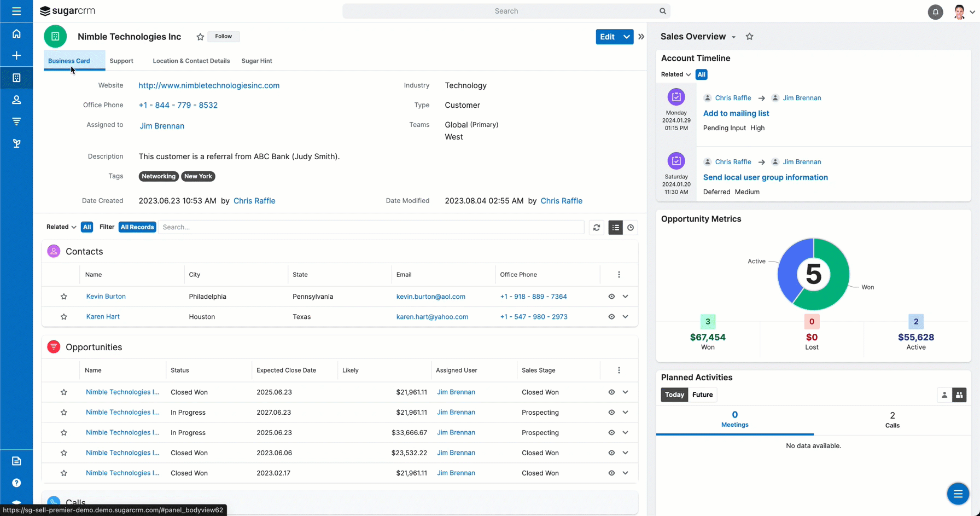This screenshot has width=980, height=516.
Task: Switch to the Sugar Hint tab
Action: [257, 61]
